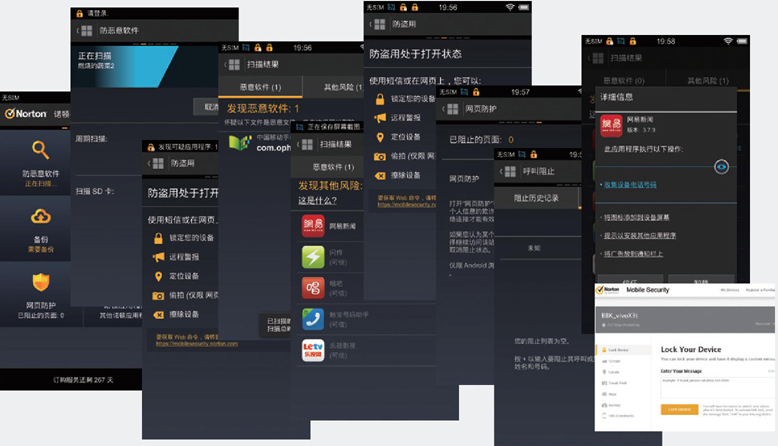Open mobilesecurity.norton.com link under 擦除设备 near 订购服务
The width and height of the screenshot is (778, 446).
click(196, 343)
